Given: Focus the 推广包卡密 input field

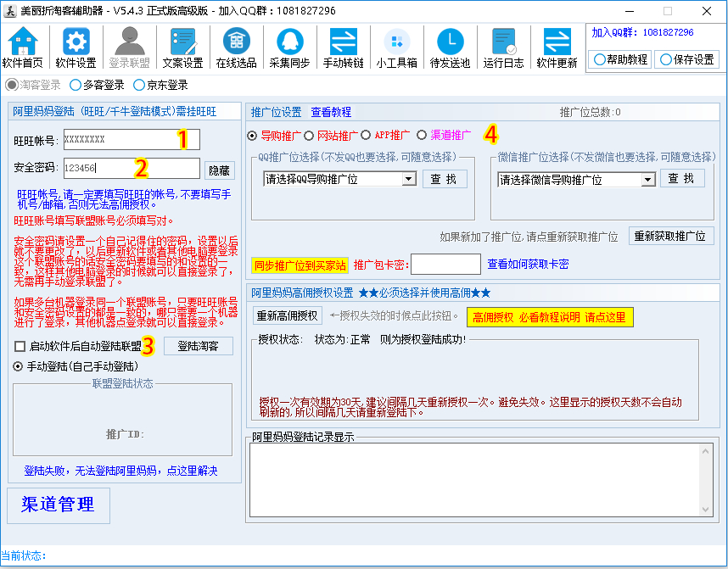Looking at the screenshot, I should pos(445,264).
